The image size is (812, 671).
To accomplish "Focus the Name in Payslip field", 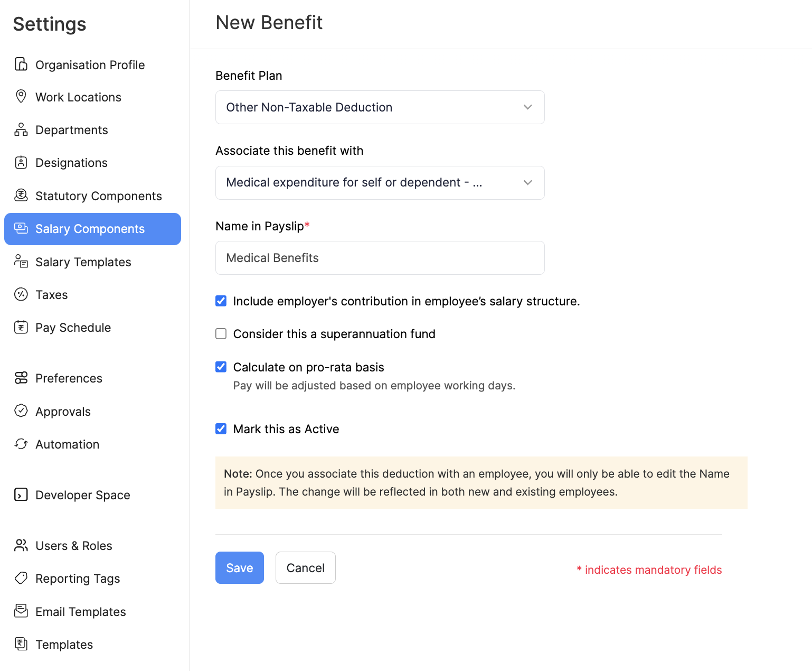I will tap(380, 258).
